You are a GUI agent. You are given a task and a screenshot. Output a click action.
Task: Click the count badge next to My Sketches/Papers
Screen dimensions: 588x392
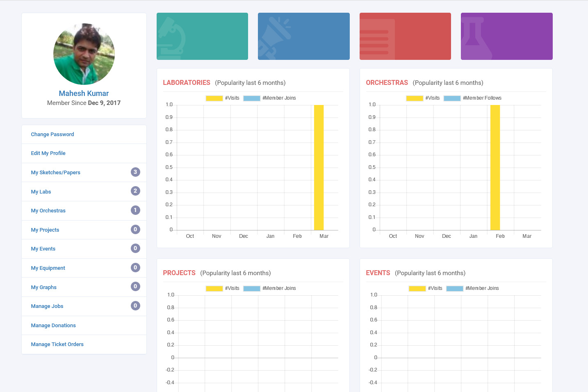(x=135, y=172)
